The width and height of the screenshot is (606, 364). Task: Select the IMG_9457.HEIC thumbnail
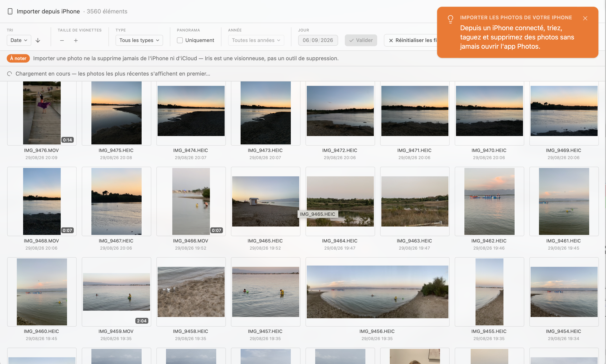tap(266, 292)
